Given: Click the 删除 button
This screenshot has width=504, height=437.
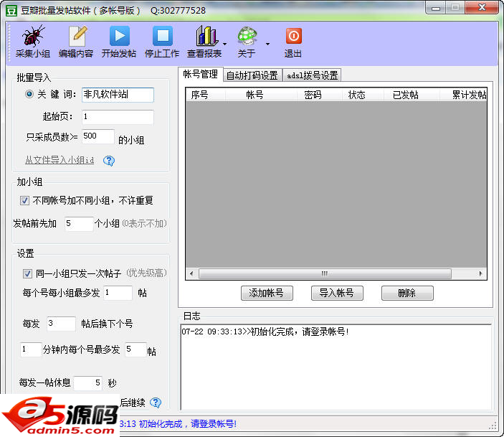Looking at the screenshot, I should point(407,293).
